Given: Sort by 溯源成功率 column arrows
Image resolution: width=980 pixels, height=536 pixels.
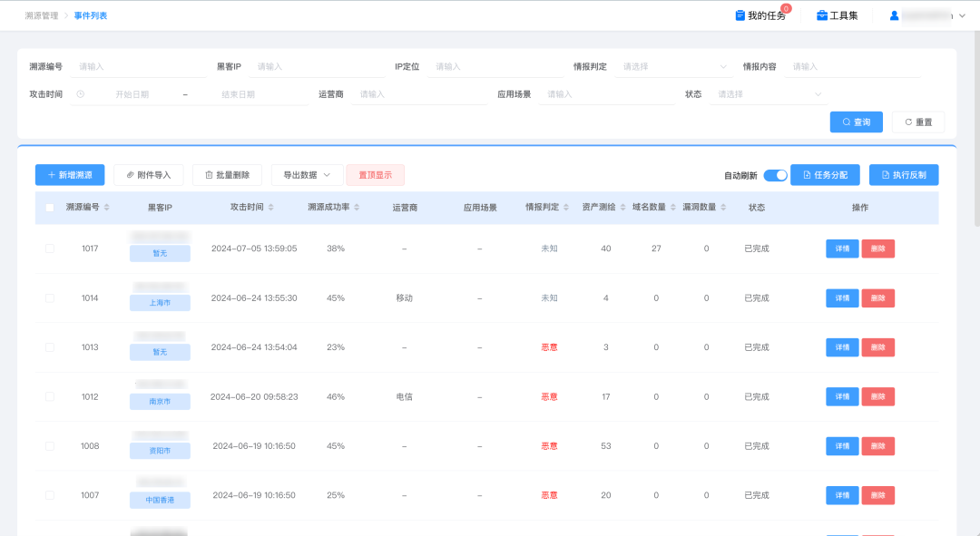Looking at the screenshot, I should (356, 208).
